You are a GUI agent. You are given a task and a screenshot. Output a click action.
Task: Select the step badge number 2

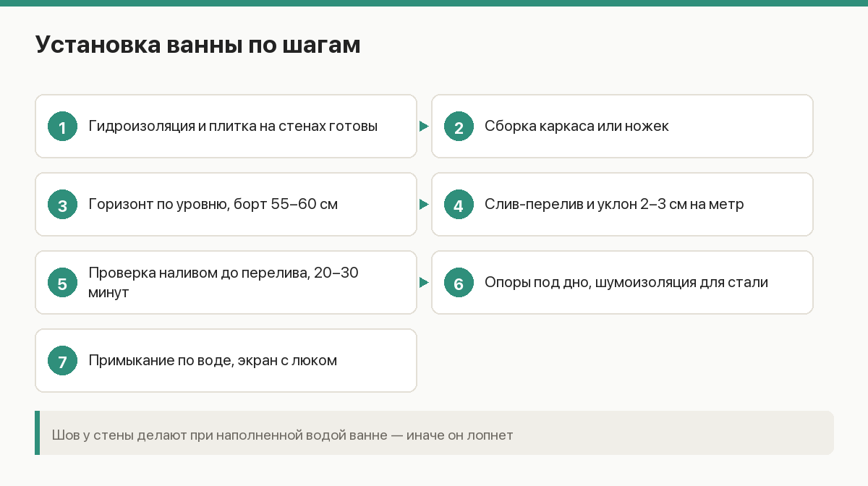coord(459,127)
